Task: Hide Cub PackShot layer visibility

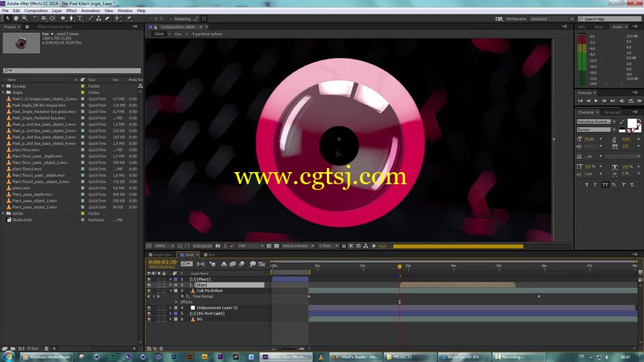Action: (x=149, y=290)
